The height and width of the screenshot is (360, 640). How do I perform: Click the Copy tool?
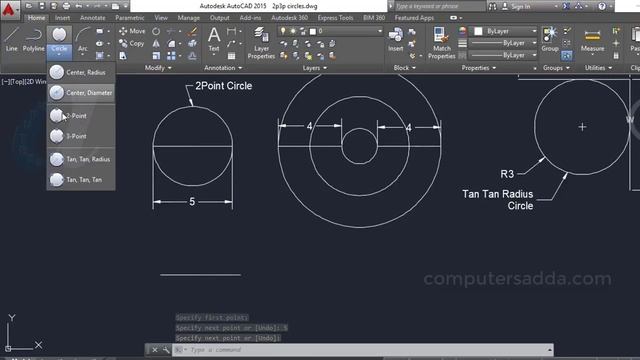[131, 43]
